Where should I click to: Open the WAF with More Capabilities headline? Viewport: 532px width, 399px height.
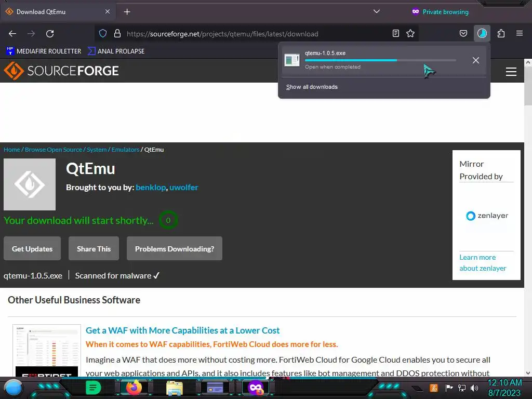pos(182,330)
